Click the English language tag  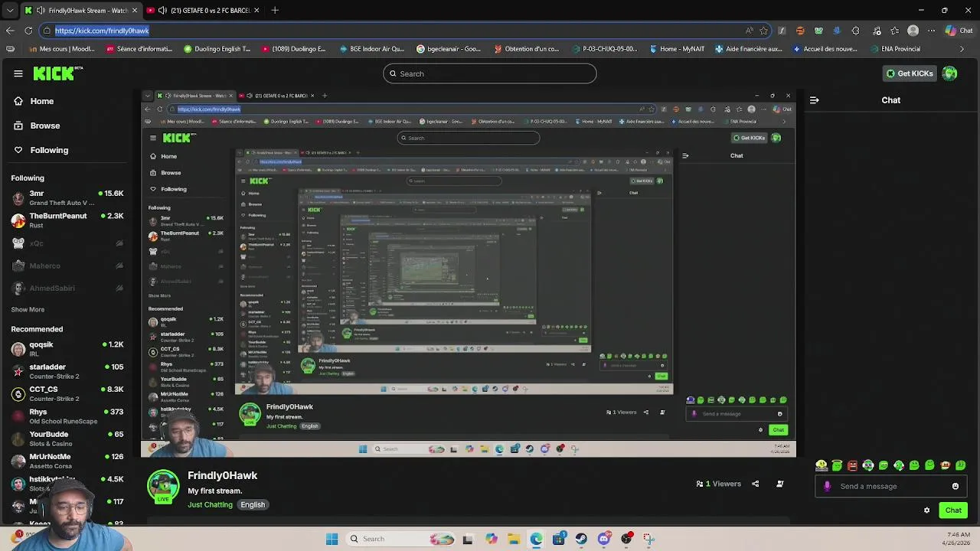(253, 505)
